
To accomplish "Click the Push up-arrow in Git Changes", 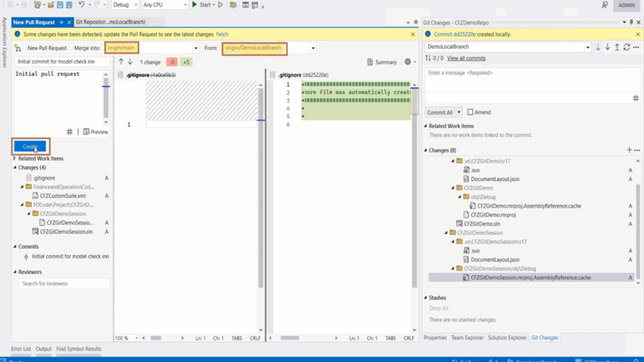I will coord(617,47).
